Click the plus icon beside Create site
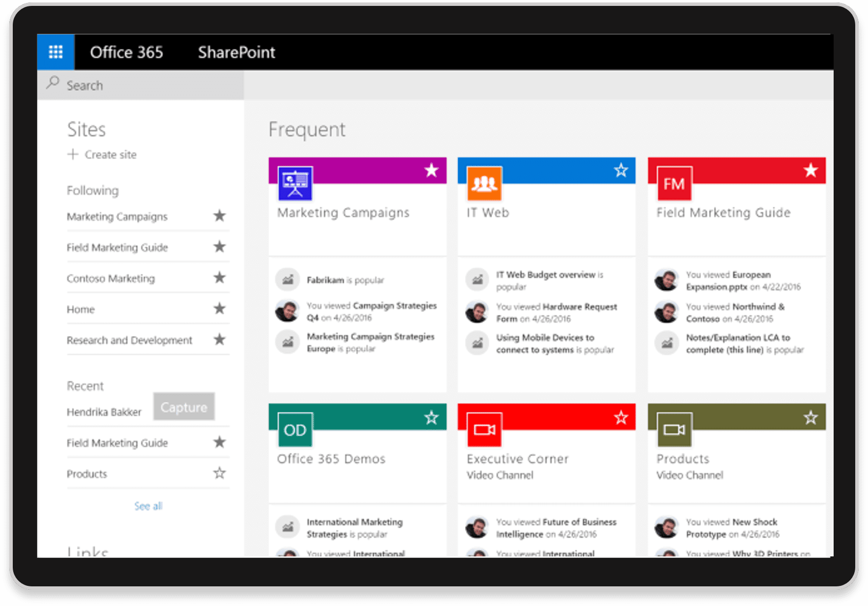 point(73,154)
